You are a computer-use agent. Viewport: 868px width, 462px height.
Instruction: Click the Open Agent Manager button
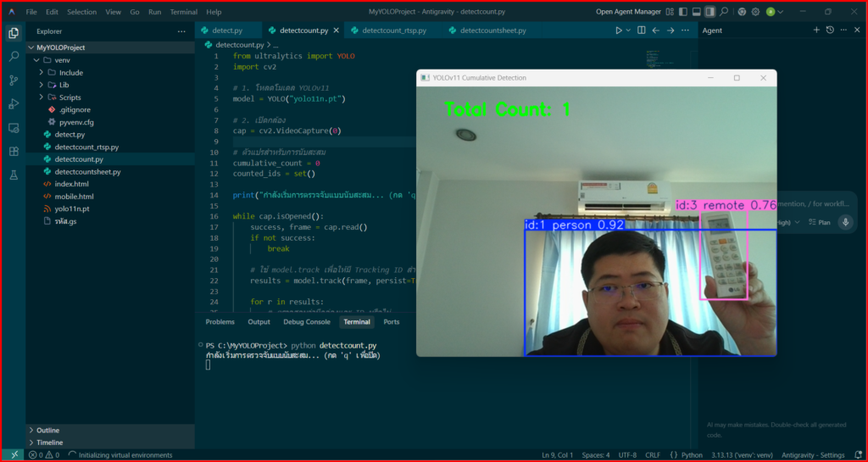[626, 12]
